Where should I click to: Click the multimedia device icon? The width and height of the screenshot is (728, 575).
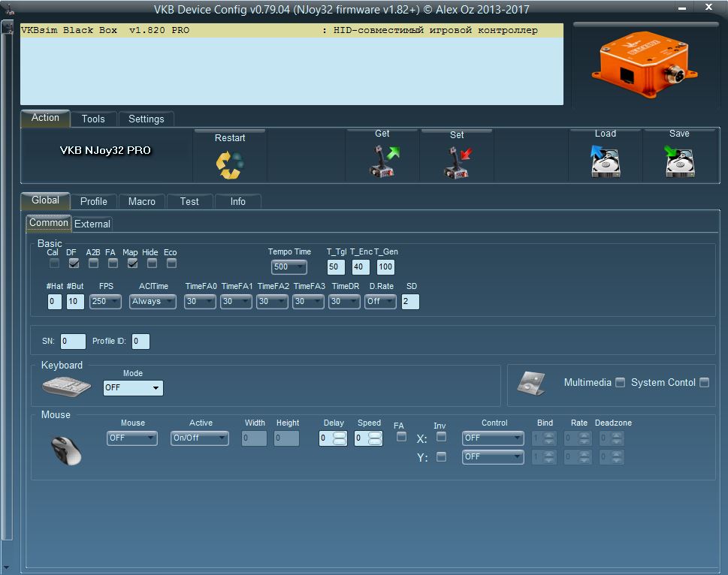coord(531,384)
